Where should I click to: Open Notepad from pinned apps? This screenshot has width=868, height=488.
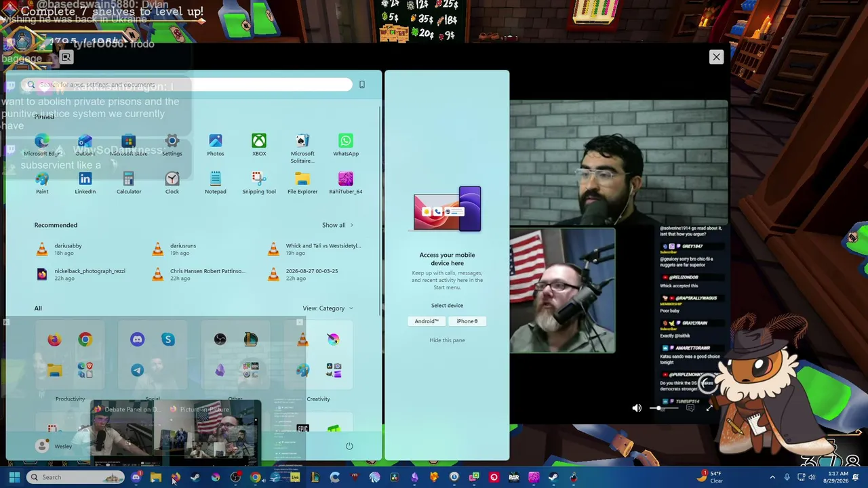coord(216,183)
